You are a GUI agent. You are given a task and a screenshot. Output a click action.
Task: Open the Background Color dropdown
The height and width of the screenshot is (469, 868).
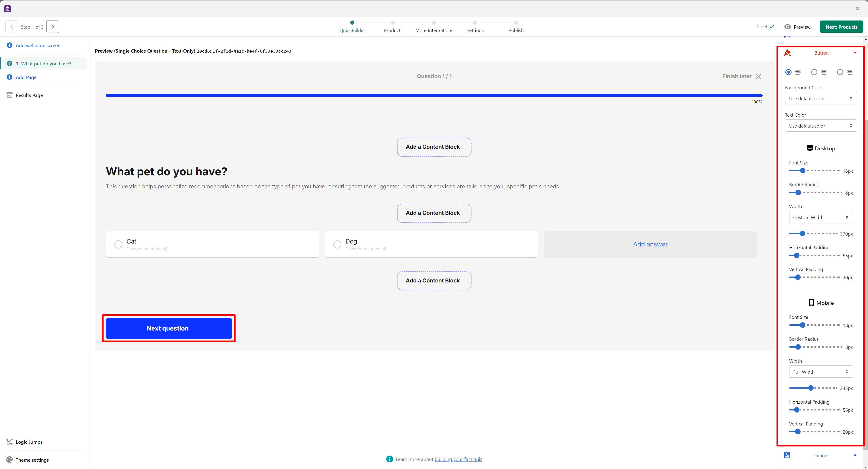click(x=821, y=98)
